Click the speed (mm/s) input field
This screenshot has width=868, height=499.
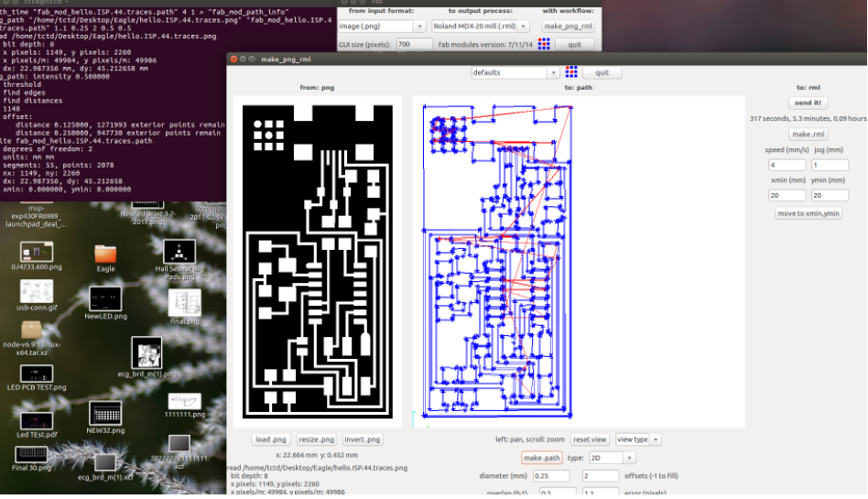pyautogui.click(x=787, y=165)
